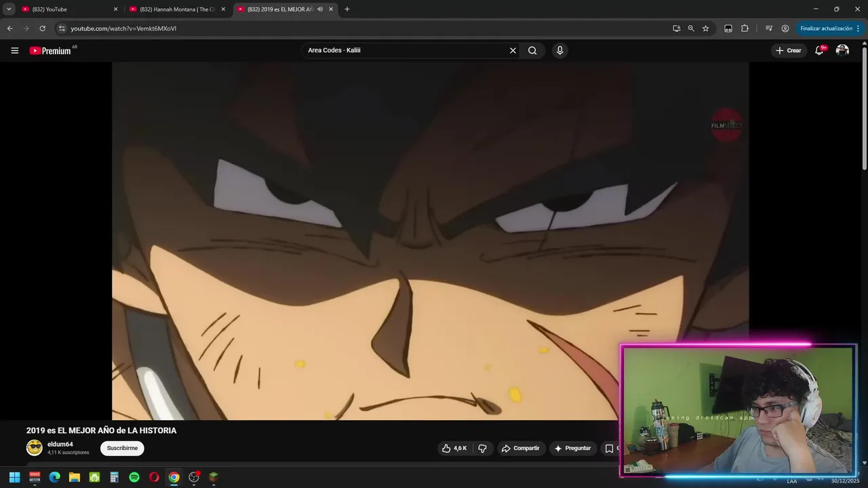Install app icon in address bar
Screen dimensions: 868x488
click(x=676, y=28)
